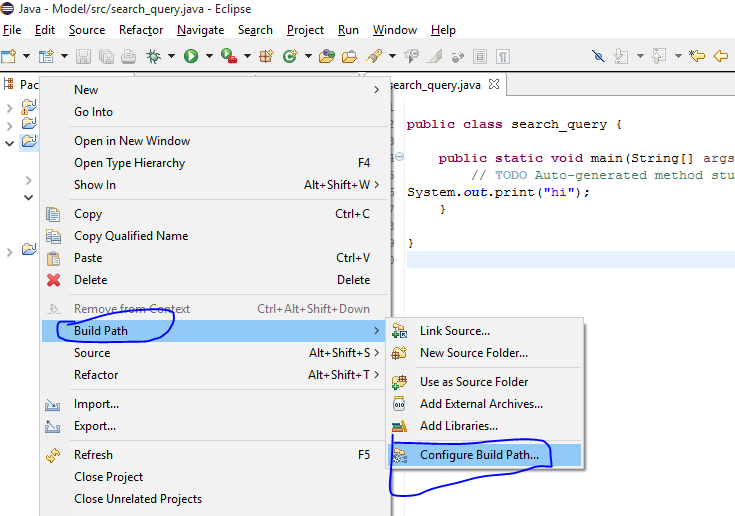Open the Source submenu with Alt+Shift+S
The width and height of the screenshot is (735, 516).
[x=216, y=352]
